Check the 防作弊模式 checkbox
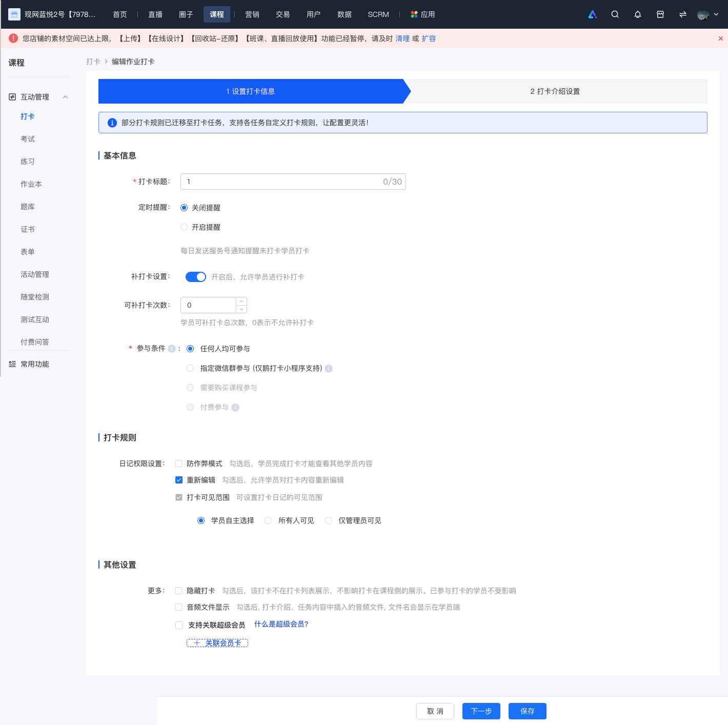This screenshot has height=725, width=728. pos(179,464)
